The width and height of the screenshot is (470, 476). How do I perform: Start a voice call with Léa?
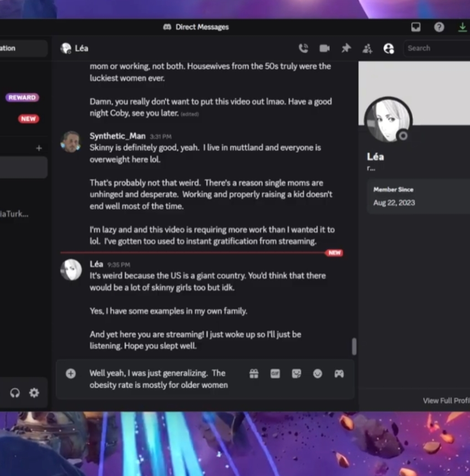pos(303,48)
